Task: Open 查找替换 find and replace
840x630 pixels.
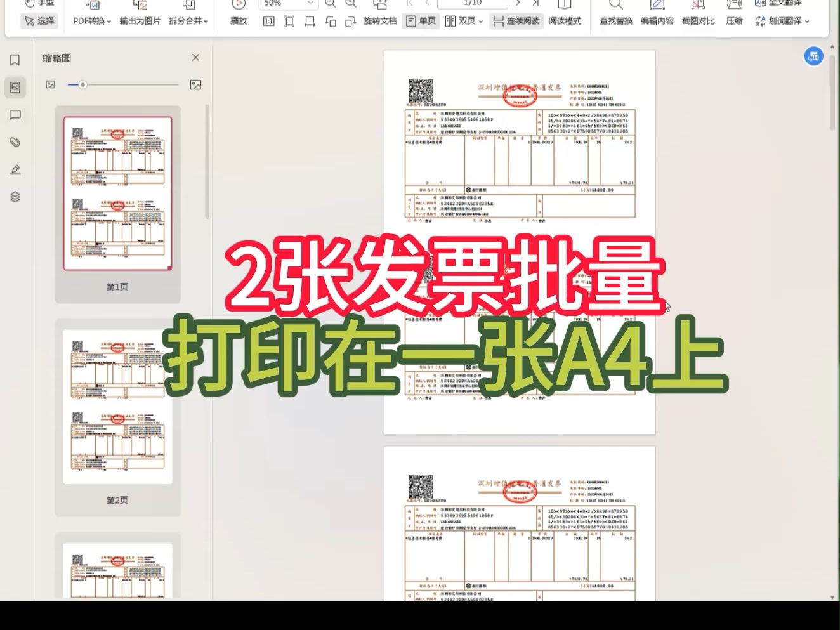Action: pyautogui.click(x=616, y=21)
